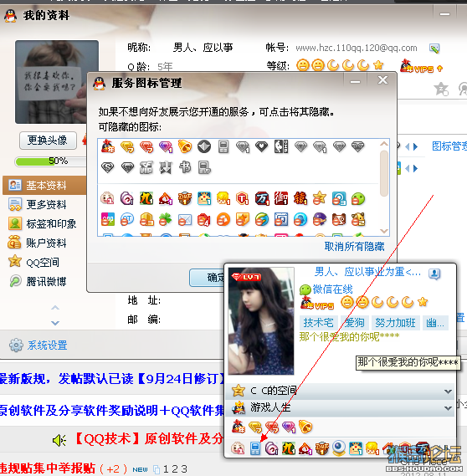Click the colorful app icon in dialog
The height and width of the screenshot is (476, 467).
(x=108, y=219)
